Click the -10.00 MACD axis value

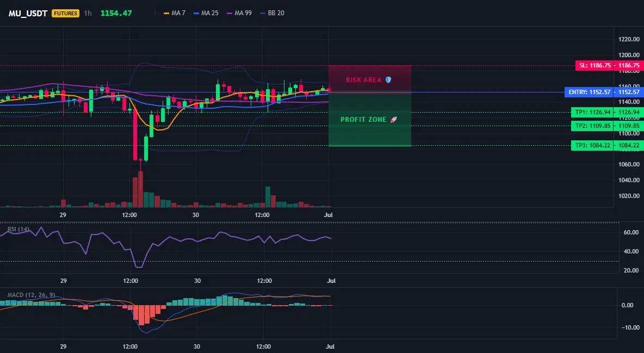(630, 327)
